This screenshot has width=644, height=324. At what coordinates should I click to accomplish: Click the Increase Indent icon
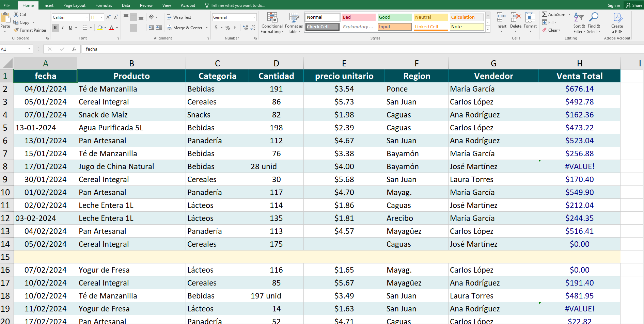(x=159, y=28)
